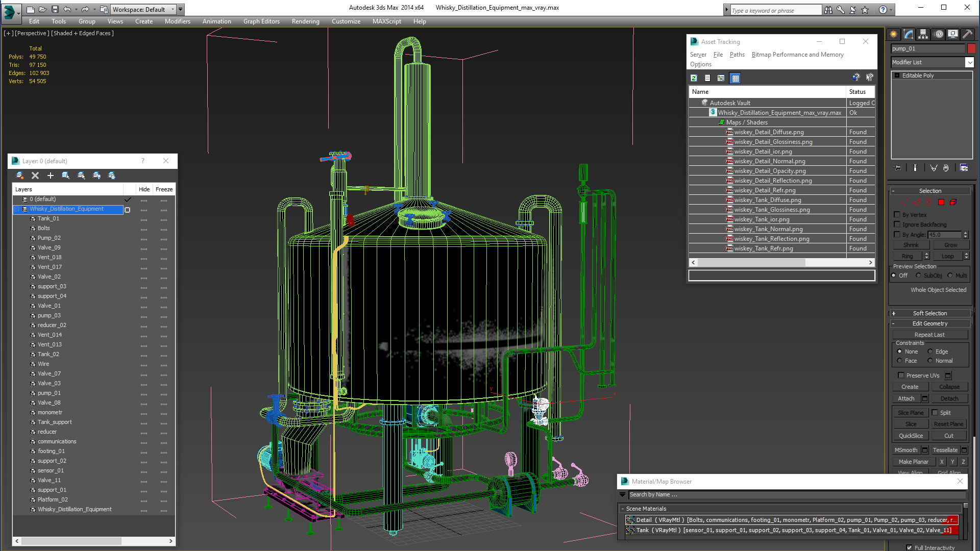Select Table View icon in Asset Tracking
Viewport: 980px width, 551px height.
[735, 78]
